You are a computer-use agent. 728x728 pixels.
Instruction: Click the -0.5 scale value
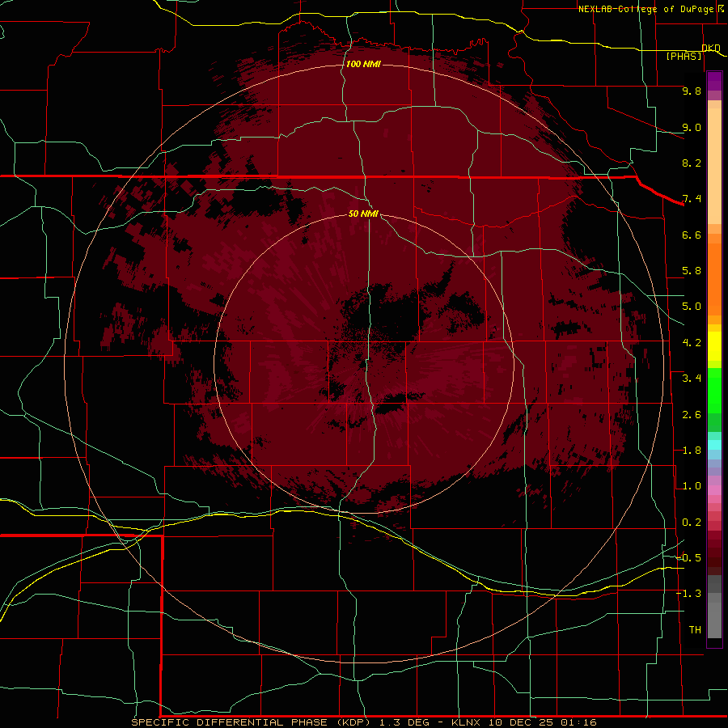(x=688, y=557)
